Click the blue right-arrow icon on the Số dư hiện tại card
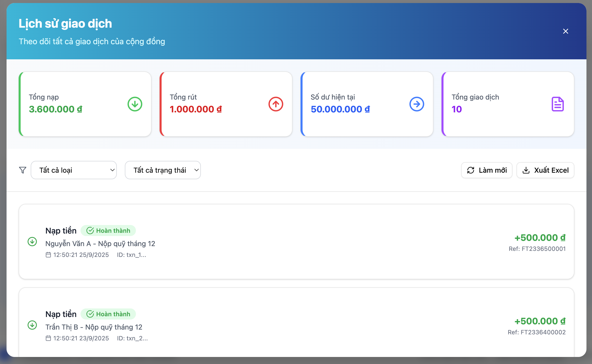Image resolution: width=592 pixels, height=364 pixels. click(417, 104)
